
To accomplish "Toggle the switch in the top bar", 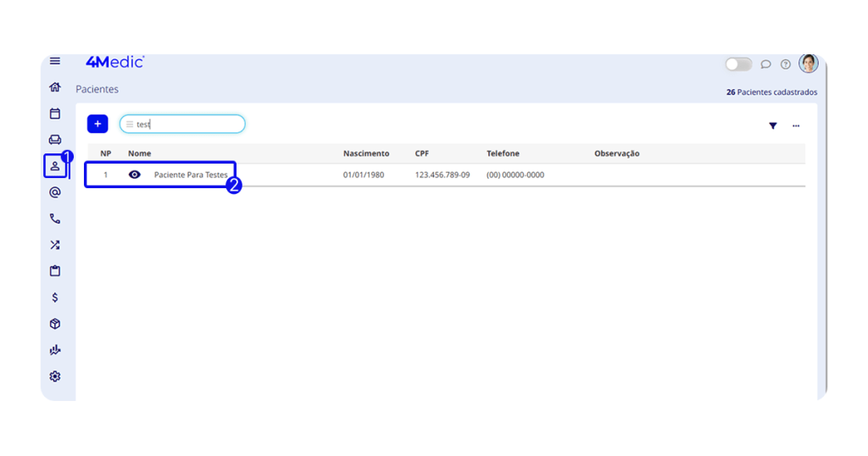I will click(738, 64).
